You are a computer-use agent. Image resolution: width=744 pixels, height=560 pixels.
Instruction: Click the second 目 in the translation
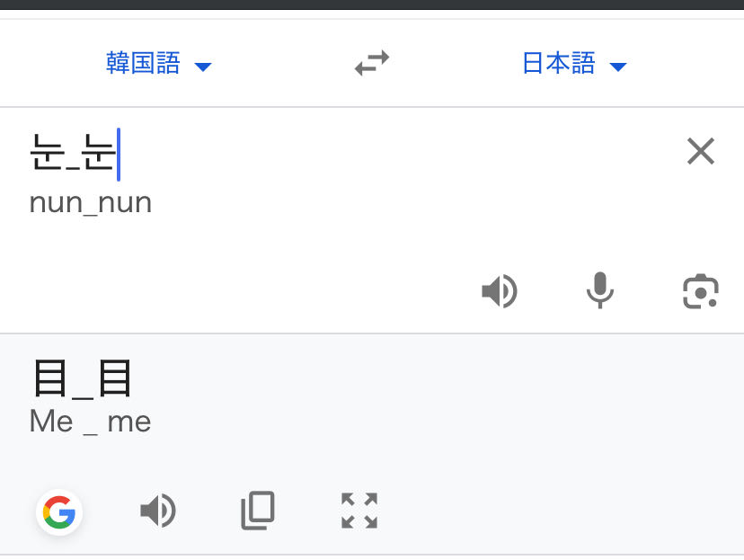115,378
